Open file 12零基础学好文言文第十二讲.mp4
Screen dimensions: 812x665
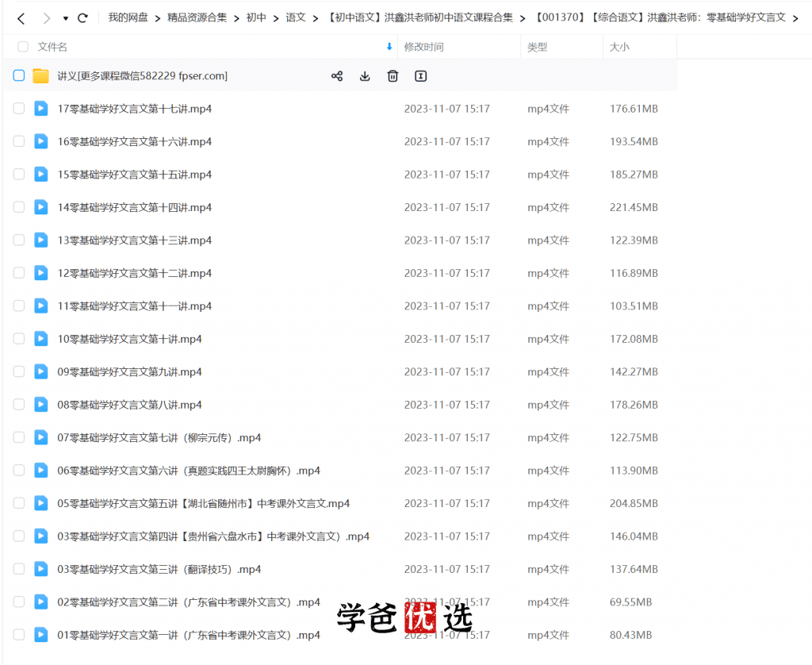click(x=134, y=273)
